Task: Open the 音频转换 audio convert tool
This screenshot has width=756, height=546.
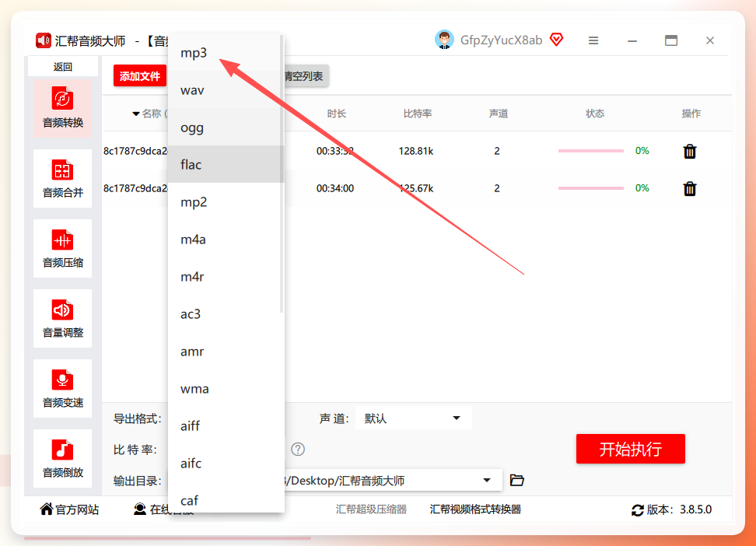Action: click(x=63, y=109)
